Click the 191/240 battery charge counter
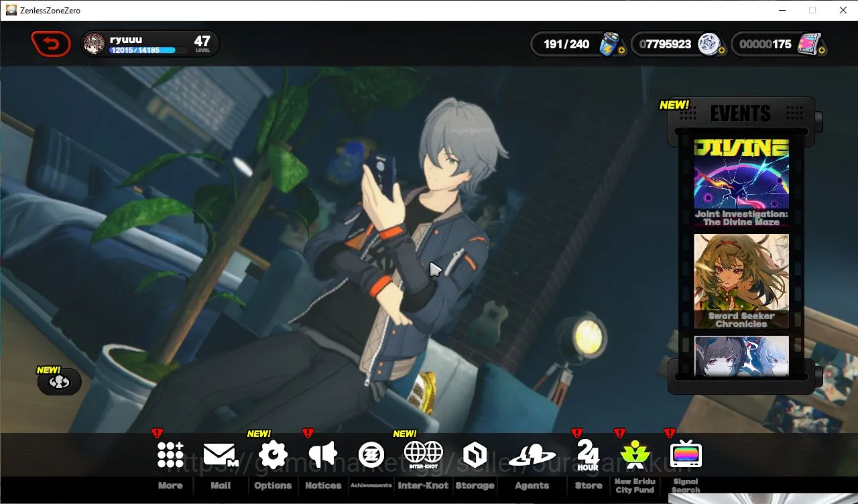Image resolution: width=858 pixels, height=504 pixels. 566,44
